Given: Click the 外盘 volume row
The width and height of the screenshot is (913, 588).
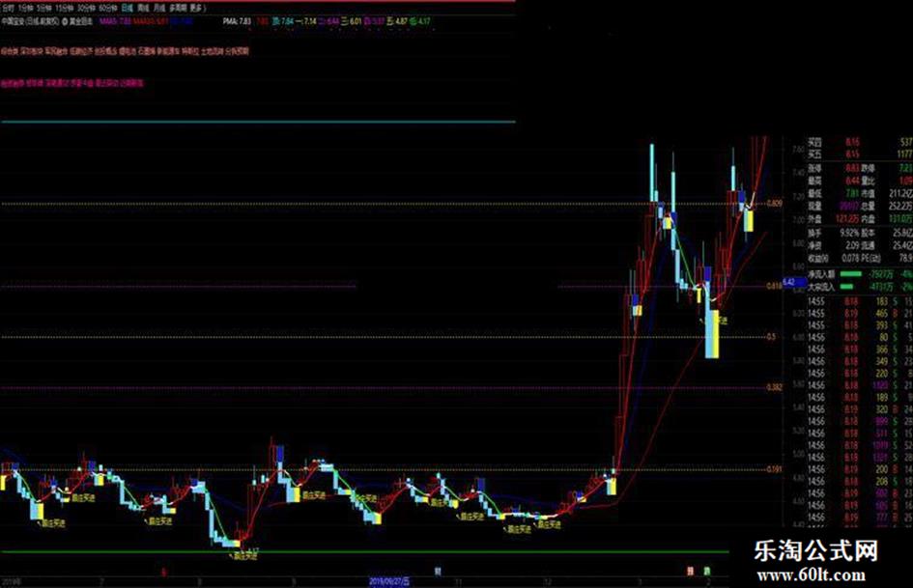Looking at the screenshot, I should point(834,219).
